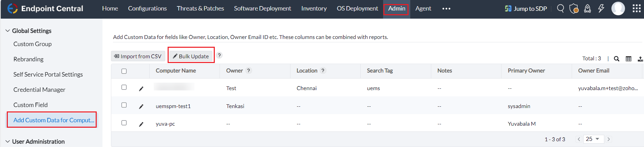Viewport: 644px width, 147px height.
Task: Click the edit pencil for yuva-pc row
Action: click(x=141, y=124)
